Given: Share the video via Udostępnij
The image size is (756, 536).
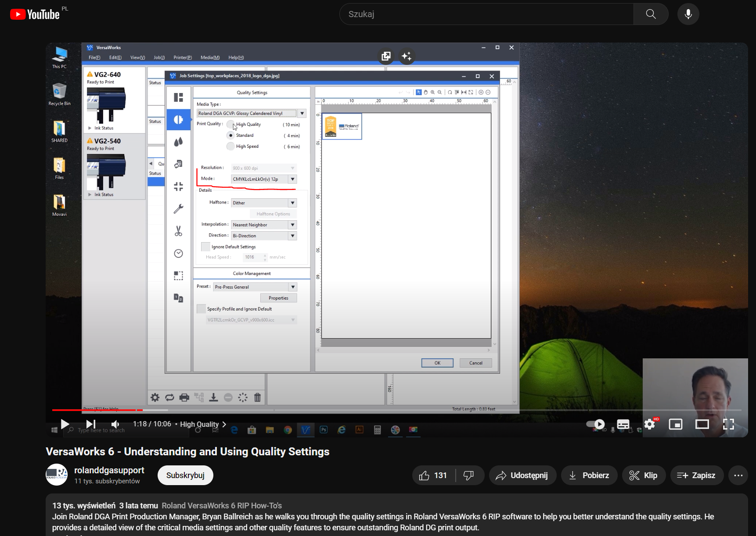Looking at the screenshot, I should coord(522,475).
